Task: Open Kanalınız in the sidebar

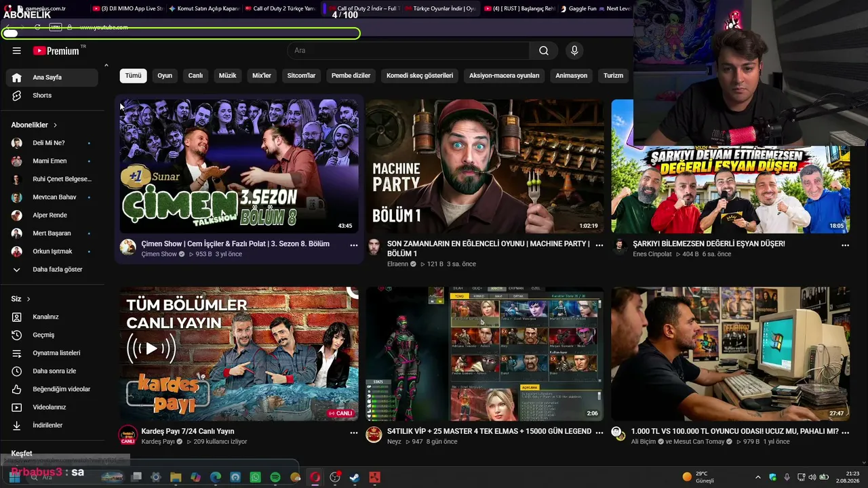Action: 52,317
